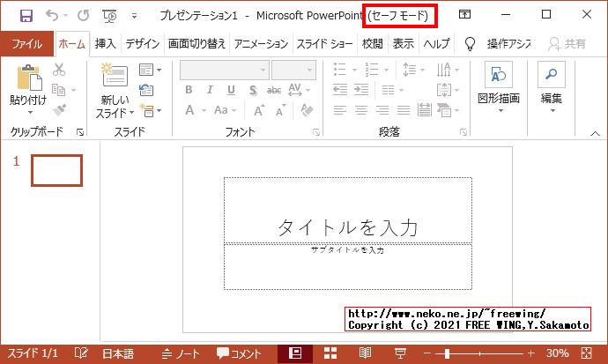Adjust the zoom slider handle
The width and height of the screenshot is (608, 364).
coord(447,353)
